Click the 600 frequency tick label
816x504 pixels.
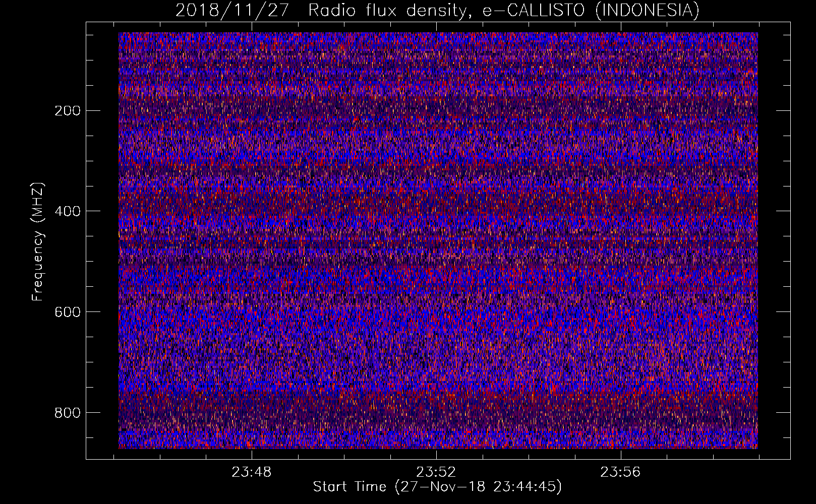click(x=67, y=312)
